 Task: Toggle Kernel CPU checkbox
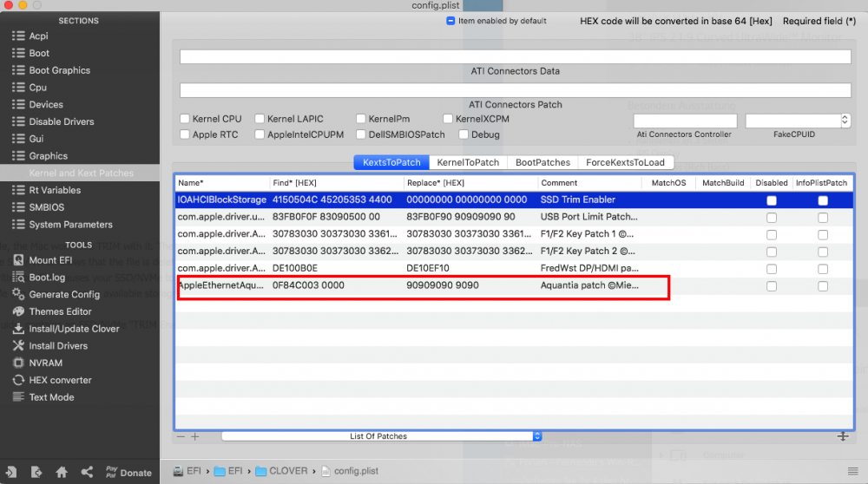click(x=185, y=119)
